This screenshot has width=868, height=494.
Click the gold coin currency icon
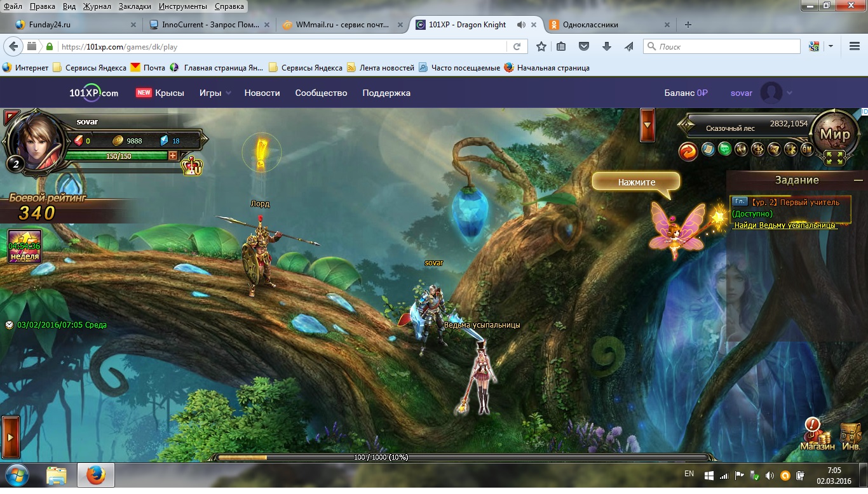[x=118, y=140]
